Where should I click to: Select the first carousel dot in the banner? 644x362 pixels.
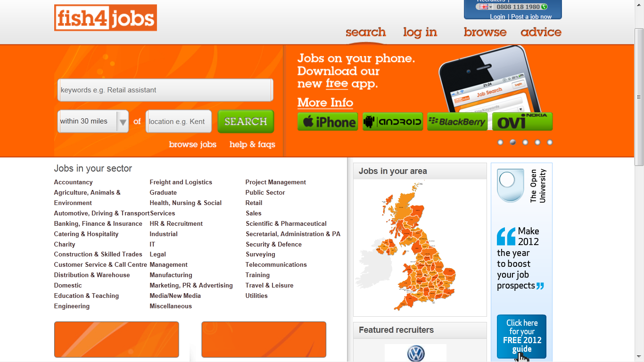[x=500, y=142]
